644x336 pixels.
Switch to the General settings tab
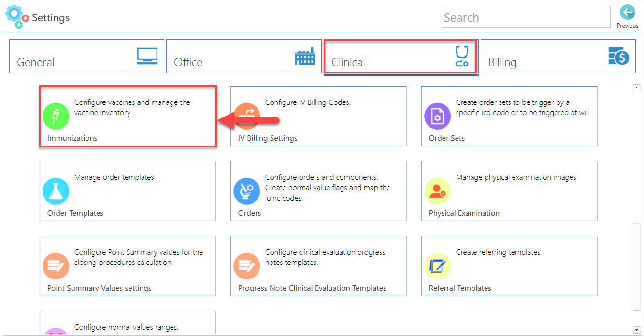pyautogui.click(x=86, y=56)
